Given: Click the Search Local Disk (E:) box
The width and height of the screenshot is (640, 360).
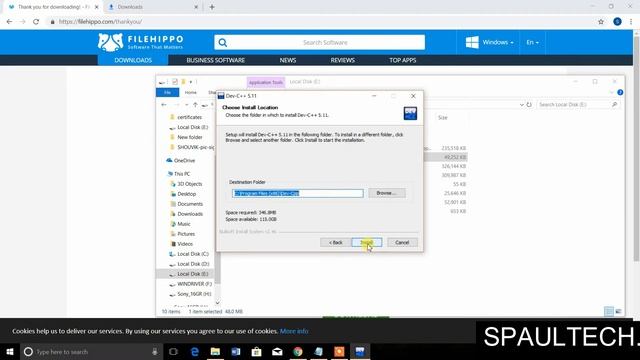Looking at the screenshot, I should coord(578,105).
